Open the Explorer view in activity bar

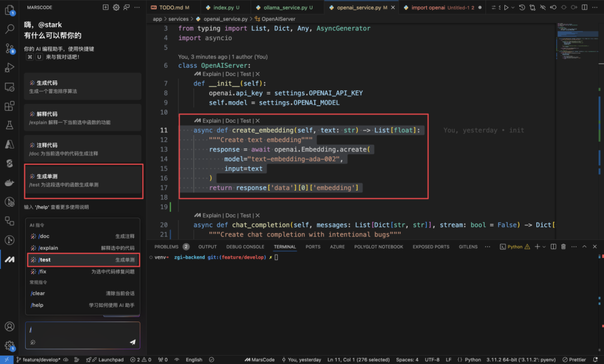coord(10,10)
